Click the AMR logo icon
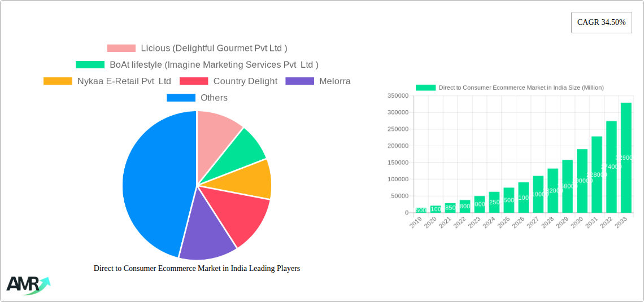This screenshot has width=644, height=302. click(28, 285)
